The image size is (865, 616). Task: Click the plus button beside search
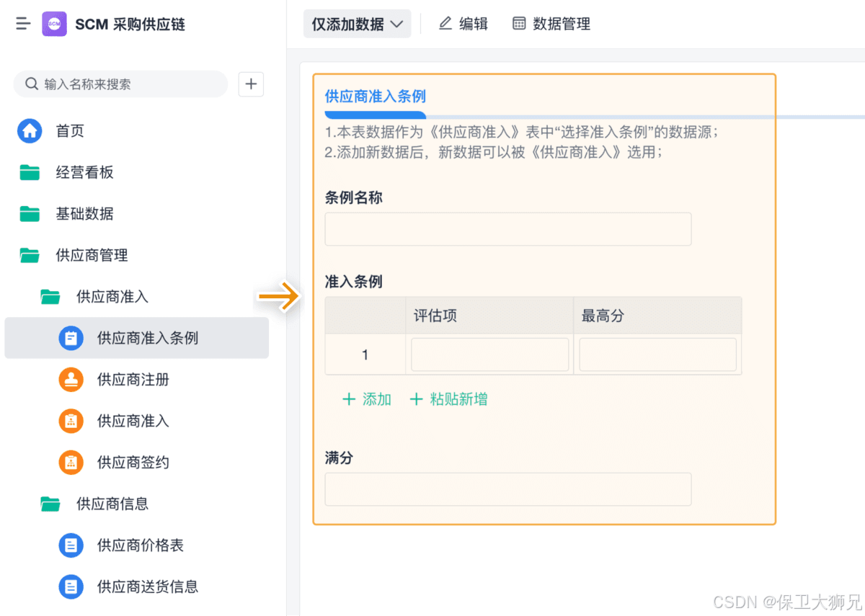click(251, 84)
